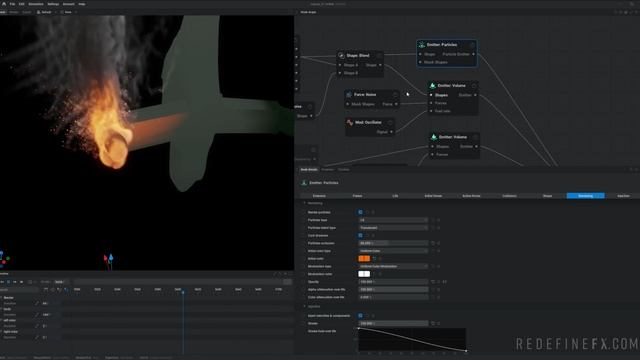Click the upper Emitter Volume node icon
The image size is (640, 360).
pos(433,85)
